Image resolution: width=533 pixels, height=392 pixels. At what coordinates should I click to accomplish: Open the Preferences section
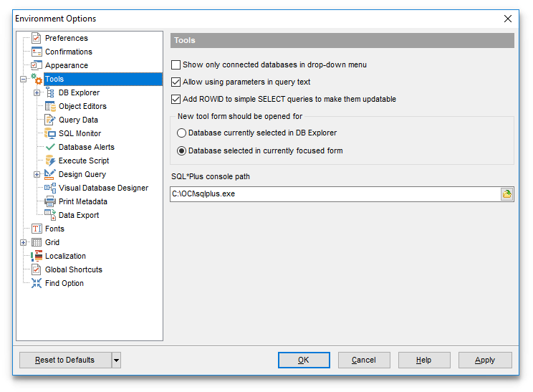(67, 38)
